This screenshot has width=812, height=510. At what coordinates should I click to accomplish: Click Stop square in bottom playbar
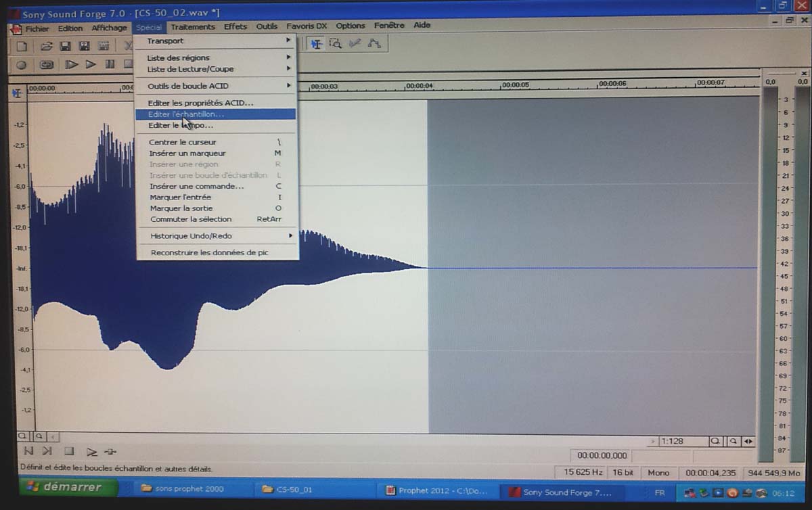point(69,451)
